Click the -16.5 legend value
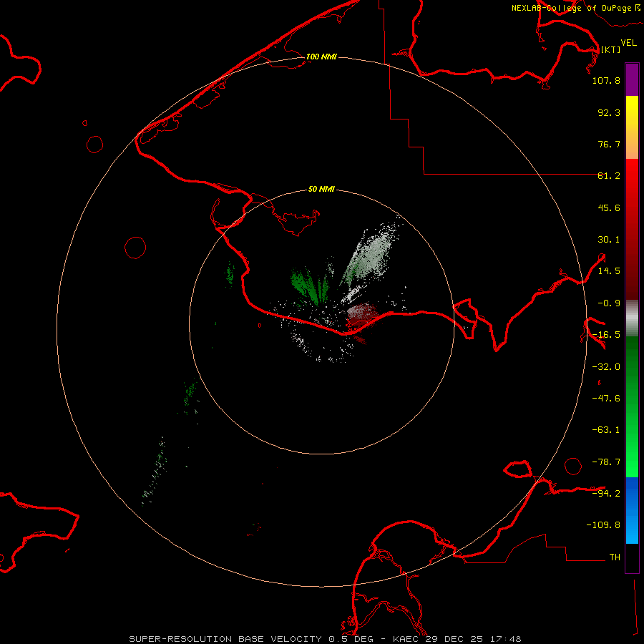Viewport: 644px width, 644px height. click(606, 335)
